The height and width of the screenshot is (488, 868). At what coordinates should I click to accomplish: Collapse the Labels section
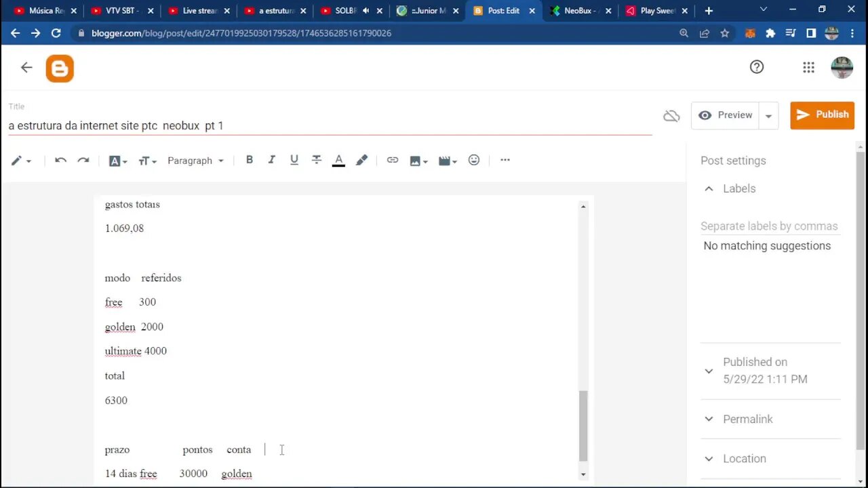709,188
